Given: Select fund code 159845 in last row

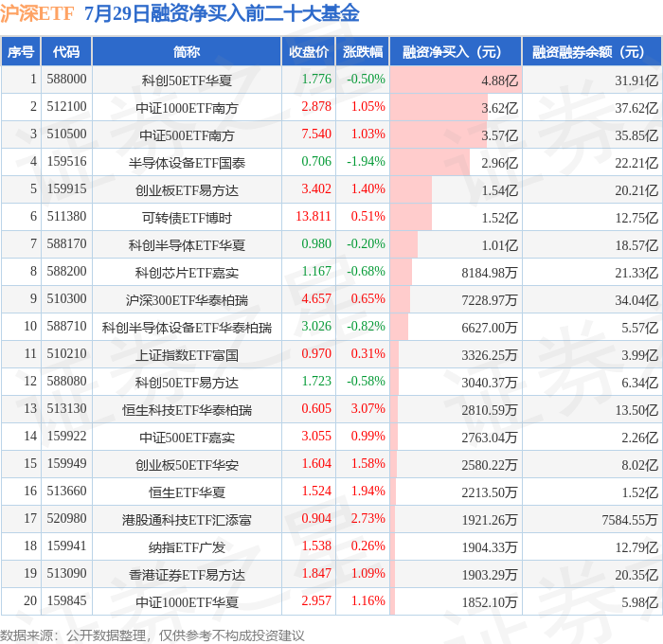Looking at the screenshot, I should point(66,600).
